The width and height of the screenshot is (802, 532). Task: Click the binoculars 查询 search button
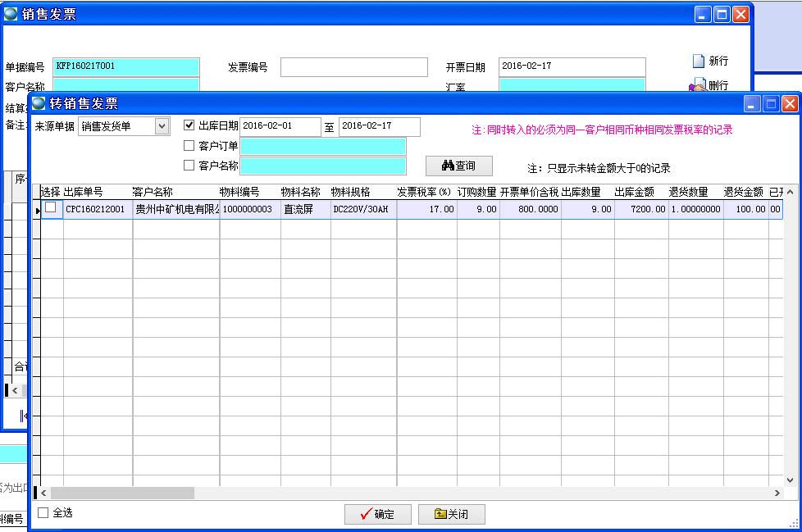(458, 166)
